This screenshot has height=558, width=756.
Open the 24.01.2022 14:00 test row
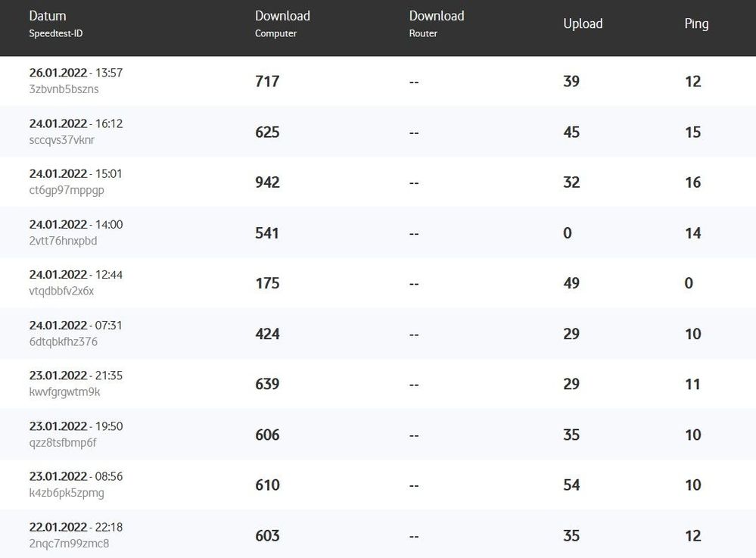(76, 224)
